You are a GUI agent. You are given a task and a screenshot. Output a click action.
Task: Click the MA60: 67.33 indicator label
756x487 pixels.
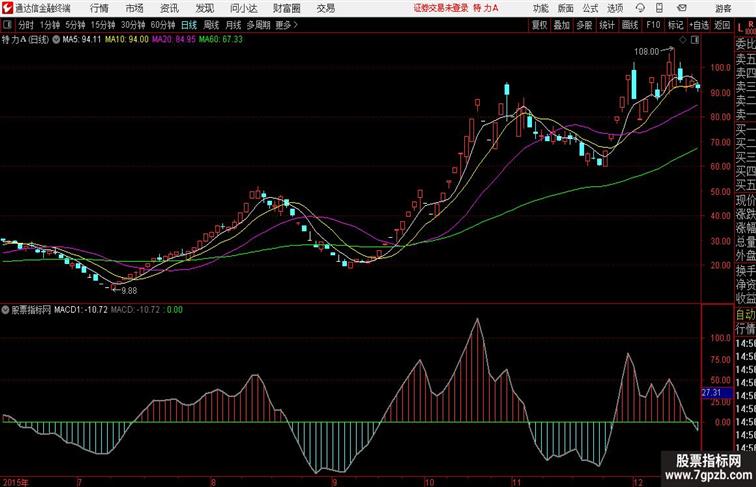(221, 40)
